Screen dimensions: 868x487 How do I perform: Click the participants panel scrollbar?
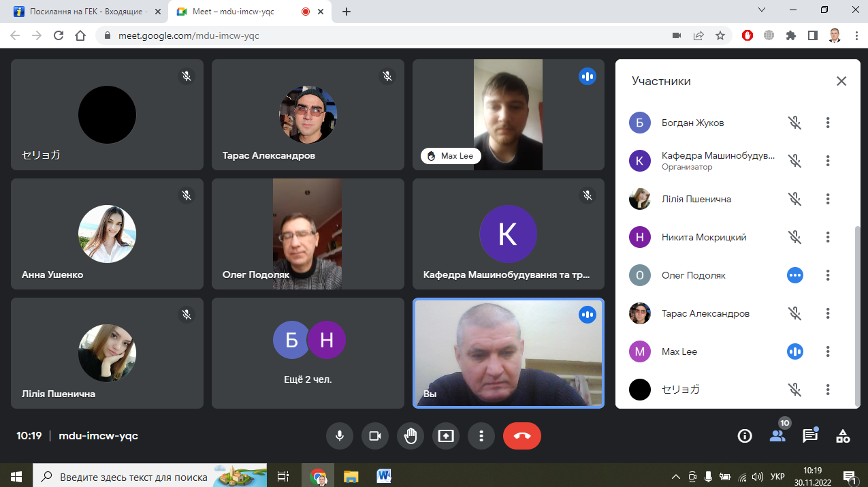[x=857, y=313]
